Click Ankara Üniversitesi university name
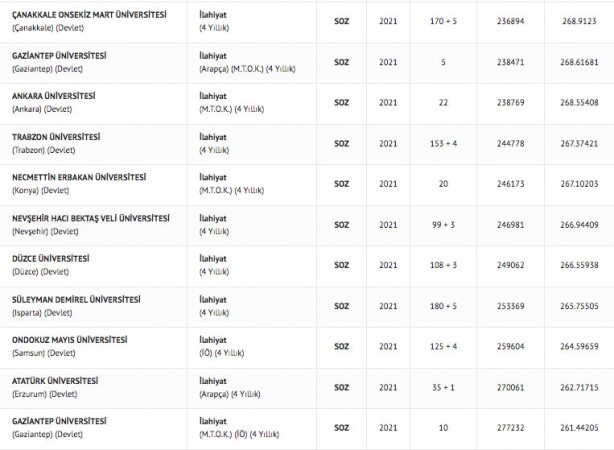The height and width of the screenshot is (450, 614). (53, 96)
